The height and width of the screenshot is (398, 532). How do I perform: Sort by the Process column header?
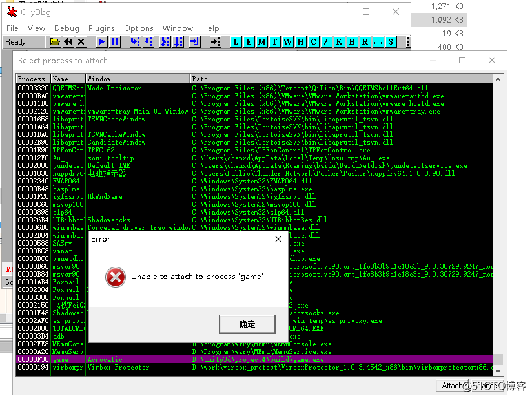coord(34,79)
